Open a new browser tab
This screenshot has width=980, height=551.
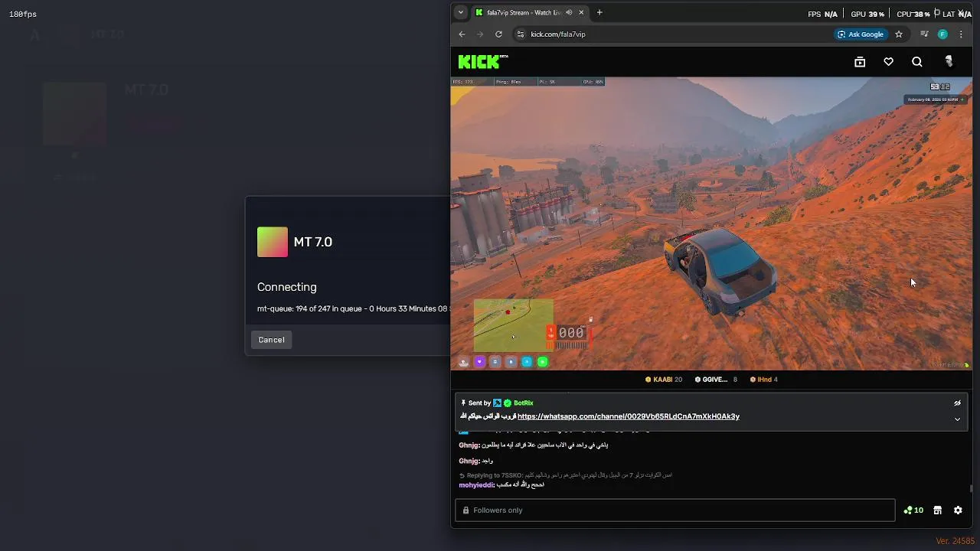click(599, 12)
